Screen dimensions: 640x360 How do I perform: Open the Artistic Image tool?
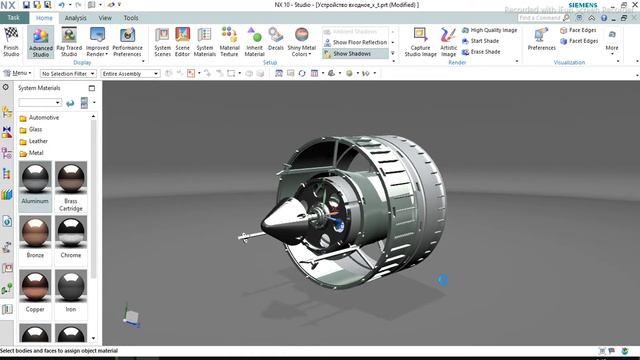click(448, 42)
